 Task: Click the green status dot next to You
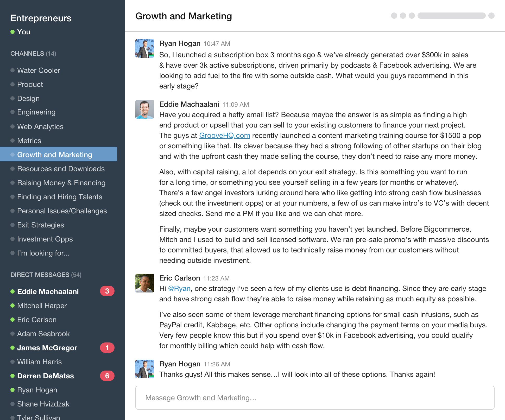[x=12, y=32]
